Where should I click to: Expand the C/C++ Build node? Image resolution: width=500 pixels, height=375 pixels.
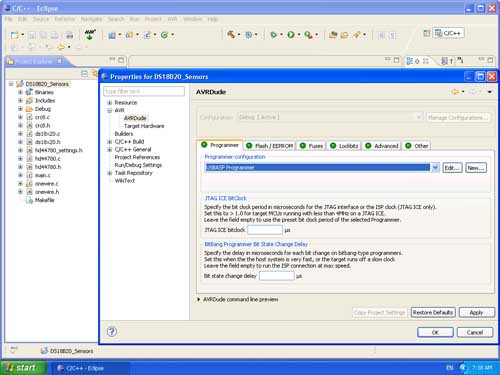[x=110, y=142]
